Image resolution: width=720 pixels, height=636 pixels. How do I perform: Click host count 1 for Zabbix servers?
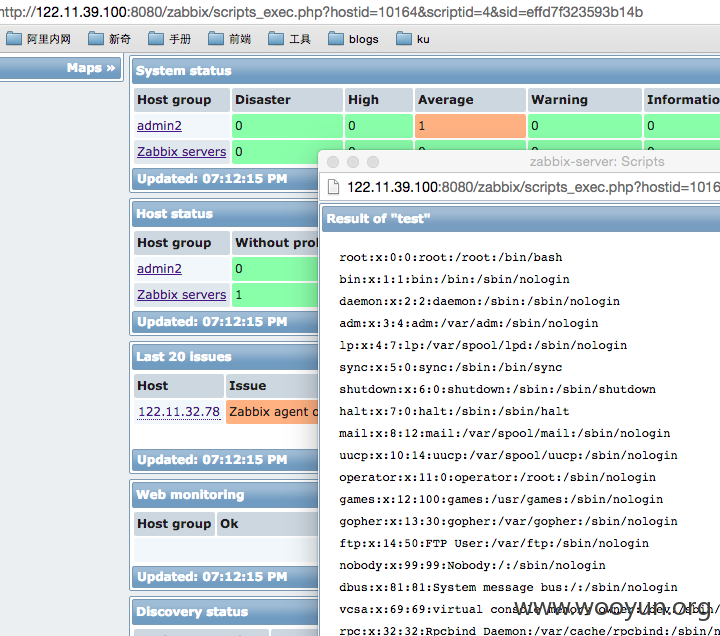pos(275,294)
